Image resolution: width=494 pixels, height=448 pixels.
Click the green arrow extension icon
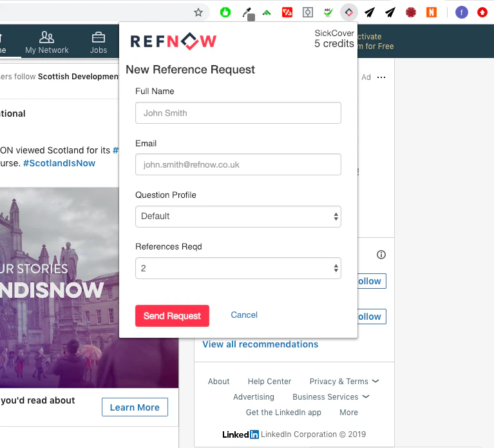267,13
